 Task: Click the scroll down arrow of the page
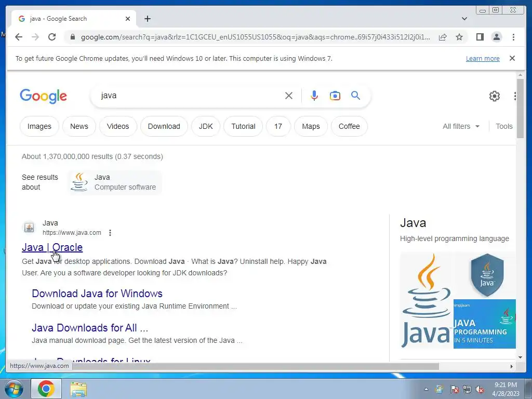click(x=520, y=357)
